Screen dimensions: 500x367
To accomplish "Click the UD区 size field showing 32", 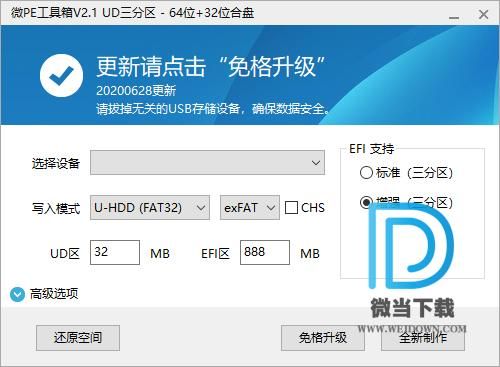I will tap(115, 252).
